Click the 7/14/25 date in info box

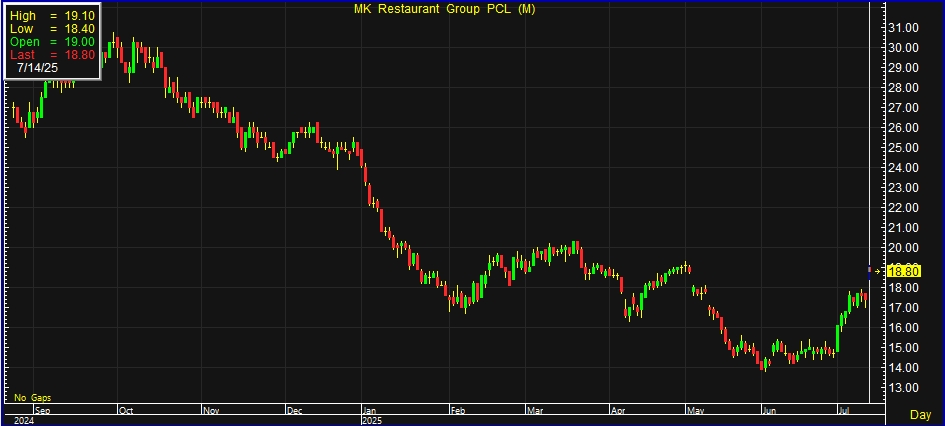tap(39, 69)
